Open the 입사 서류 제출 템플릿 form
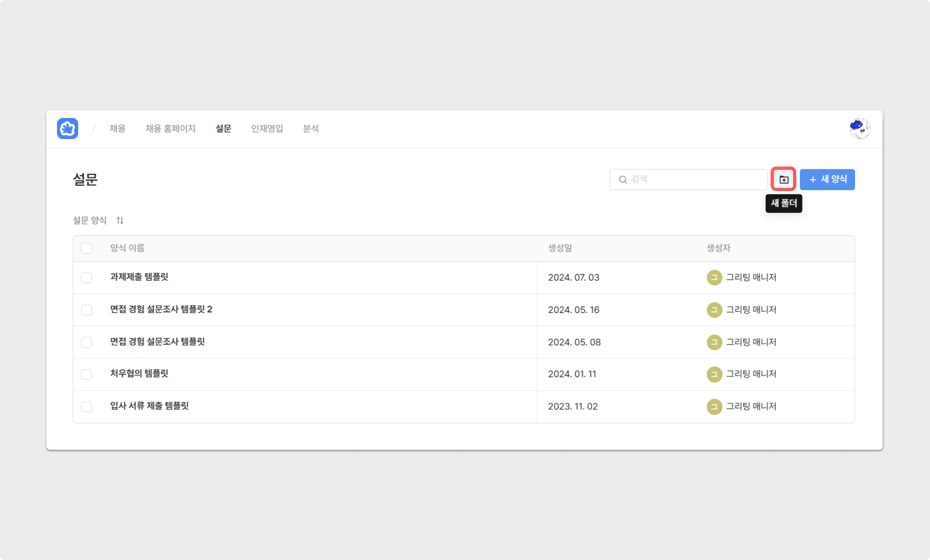The image size is (930, 560). tap(149, 406)
